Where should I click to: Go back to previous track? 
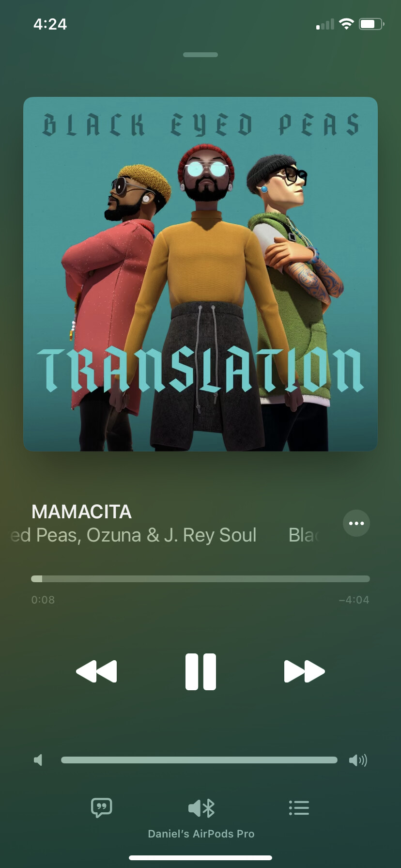click(x=96, y=671)
